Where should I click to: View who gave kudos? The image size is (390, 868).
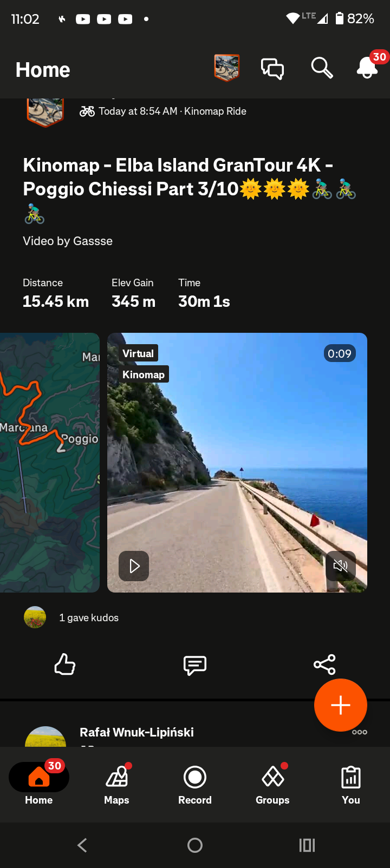tap(89, 617)
